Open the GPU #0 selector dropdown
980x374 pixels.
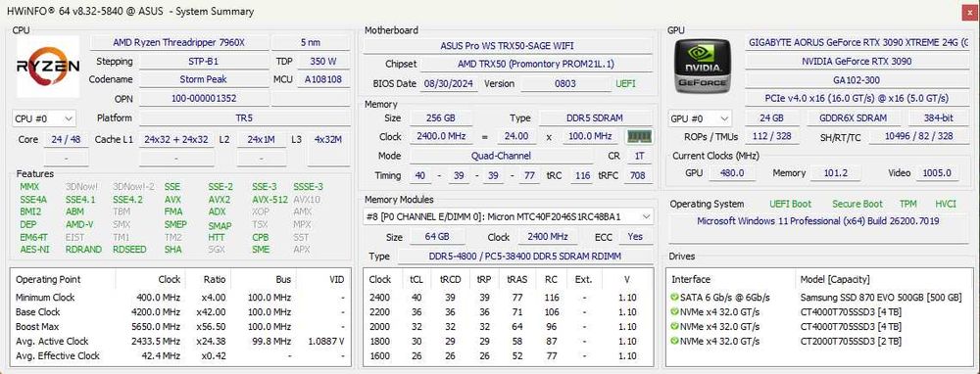(x=700, y=118)
